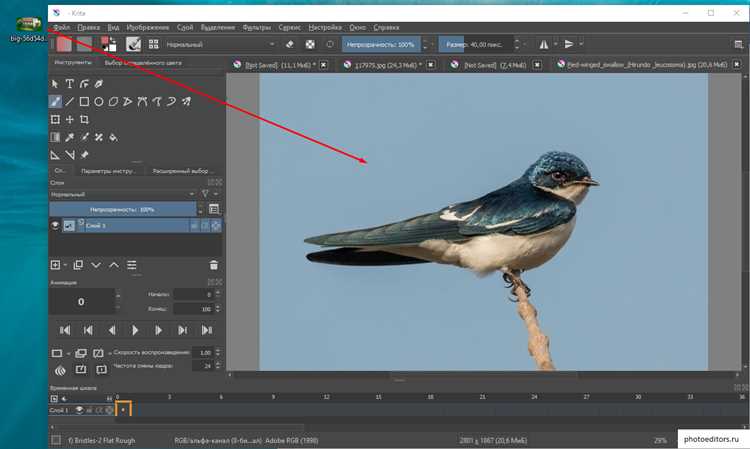Toggle timeline visibility for Слой 1 row
This screenshot has height=449, width=750.
(79, 410)
